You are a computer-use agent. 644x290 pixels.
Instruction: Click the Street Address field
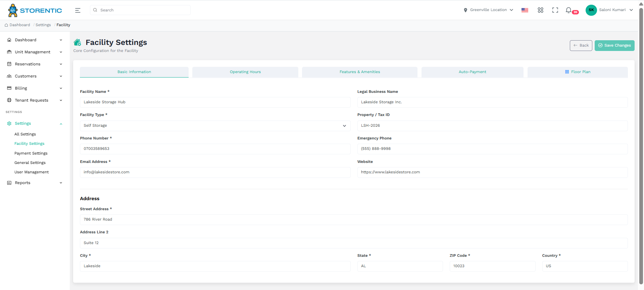[x=354, y=220]
